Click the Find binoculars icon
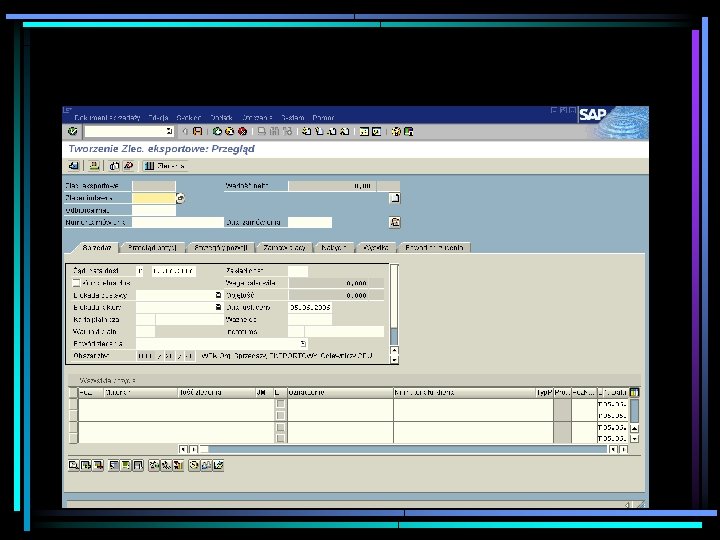Screen dimensions: 720x540 point(275,131)
